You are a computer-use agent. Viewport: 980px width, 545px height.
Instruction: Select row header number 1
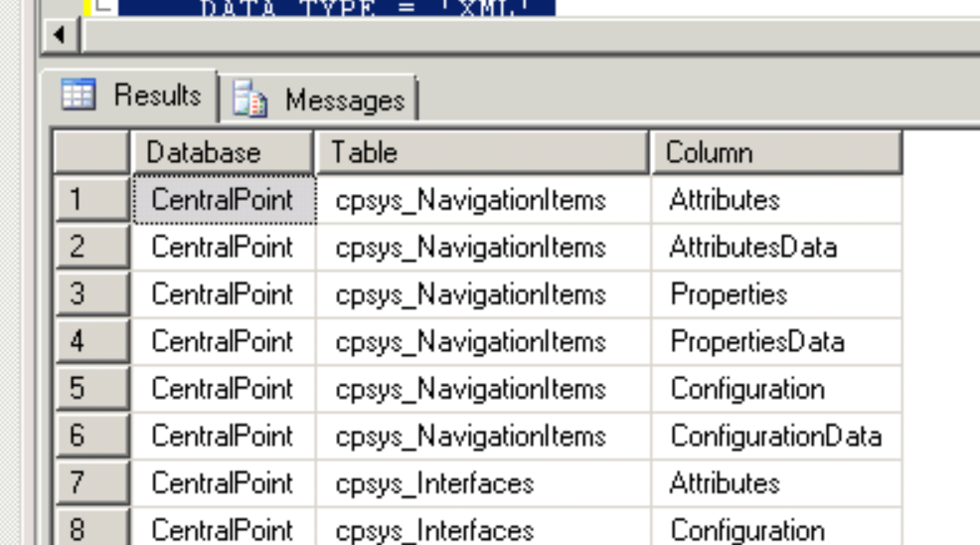(x=92, y=200)
